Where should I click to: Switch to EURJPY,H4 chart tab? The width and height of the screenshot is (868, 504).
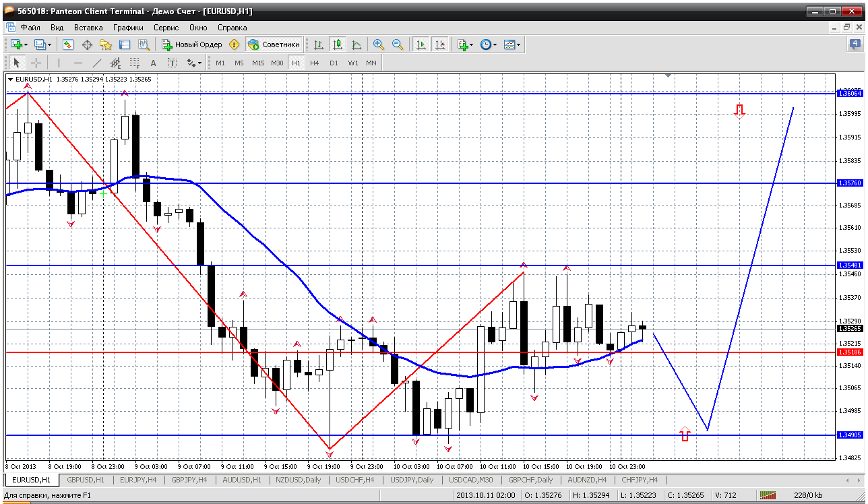[138, 480]
